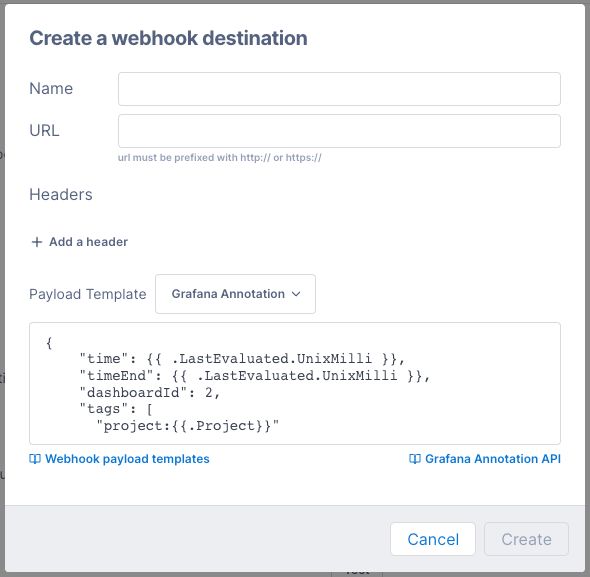Click the chevron arrow in the template dropdown
The width and height of the screenshot is (590, 577).
click(296, 294)
